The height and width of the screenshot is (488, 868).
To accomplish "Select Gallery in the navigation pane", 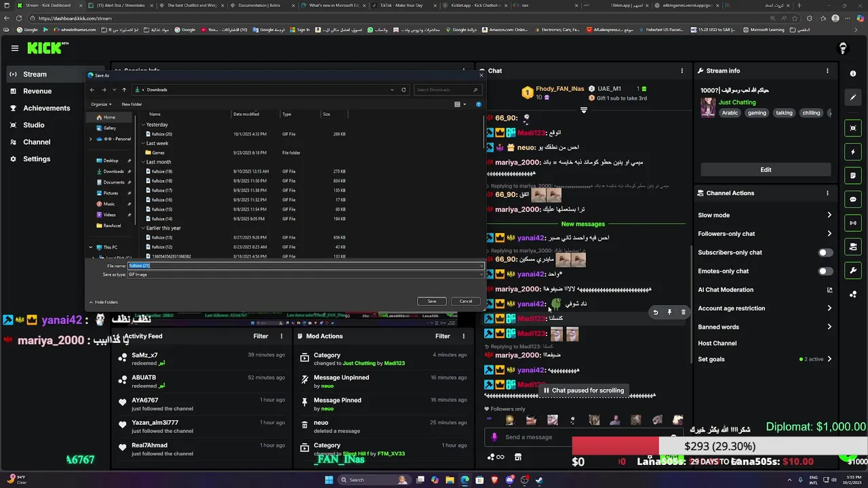I will (x=109, y=127).
